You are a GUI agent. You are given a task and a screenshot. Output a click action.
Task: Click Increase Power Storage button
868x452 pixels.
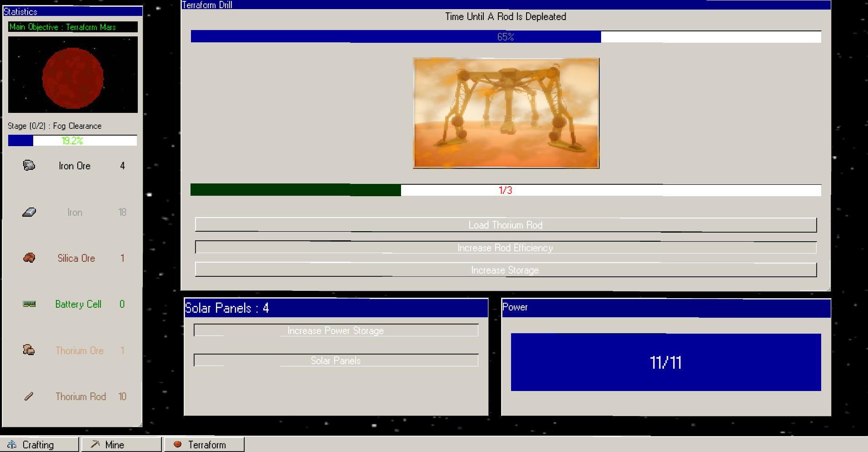[336, 330]
